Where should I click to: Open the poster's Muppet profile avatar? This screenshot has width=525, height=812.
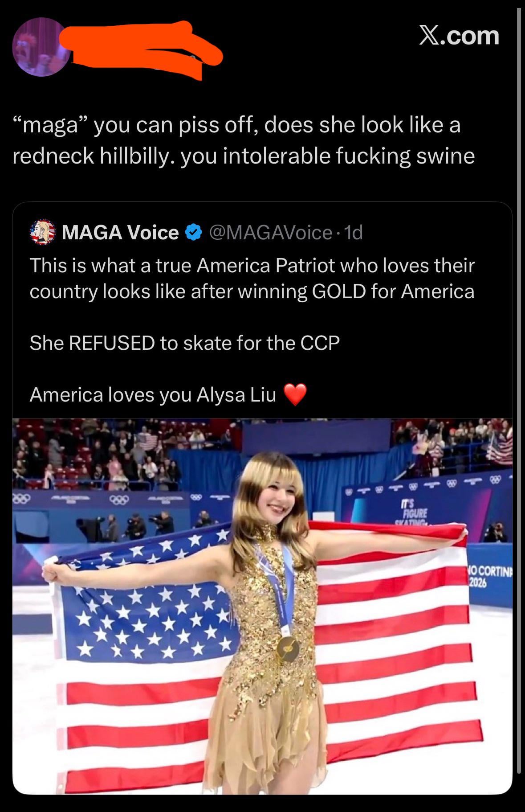tap(40, 47)
